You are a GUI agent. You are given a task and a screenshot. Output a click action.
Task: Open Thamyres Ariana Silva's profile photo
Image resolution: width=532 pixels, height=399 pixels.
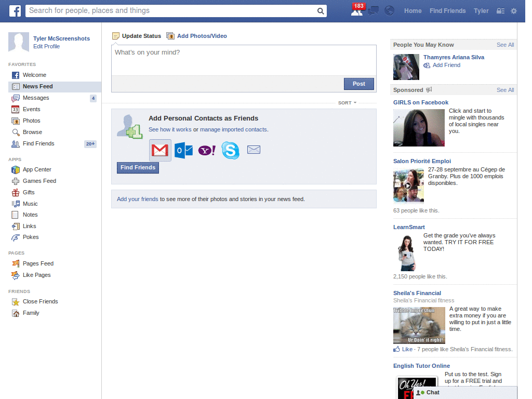406,67
